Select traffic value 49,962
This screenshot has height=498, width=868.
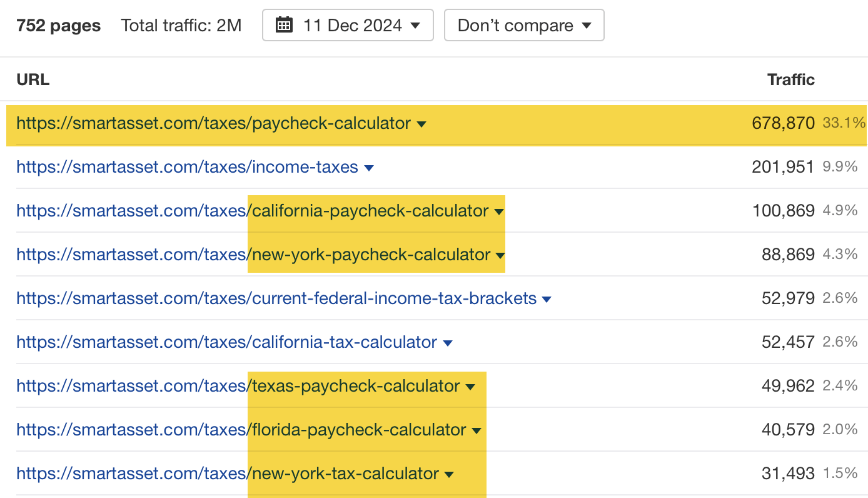(788, 386)
